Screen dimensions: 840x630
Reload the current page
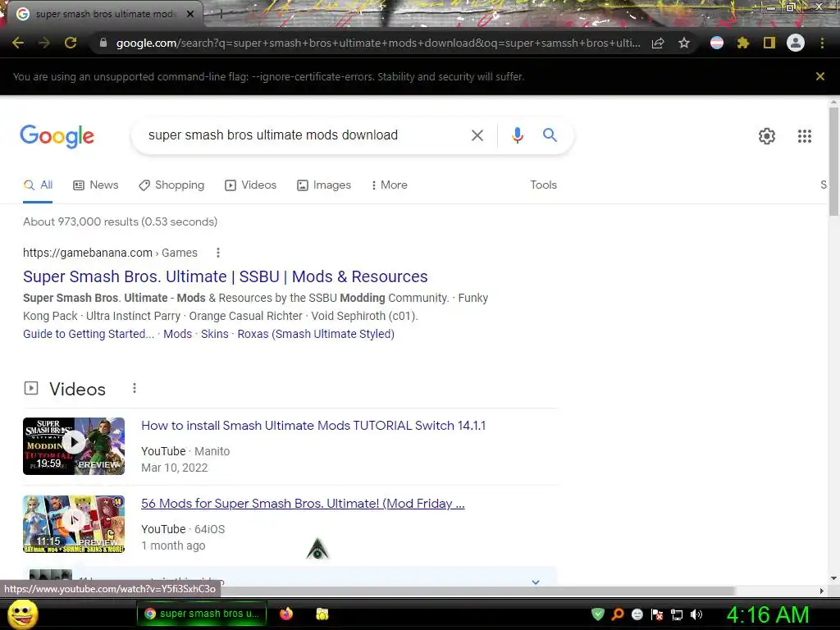tap(71, 43)
